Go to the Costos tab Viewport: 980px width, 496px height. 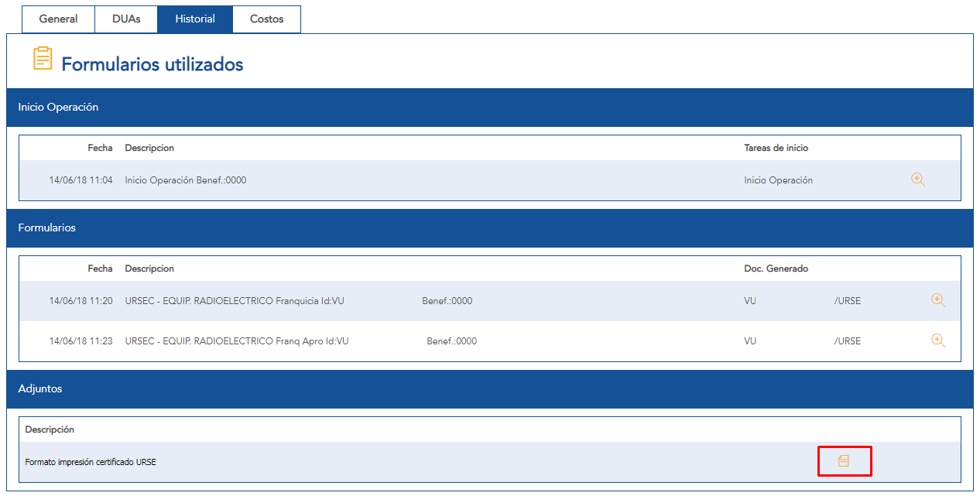click(x=266, y=19)
